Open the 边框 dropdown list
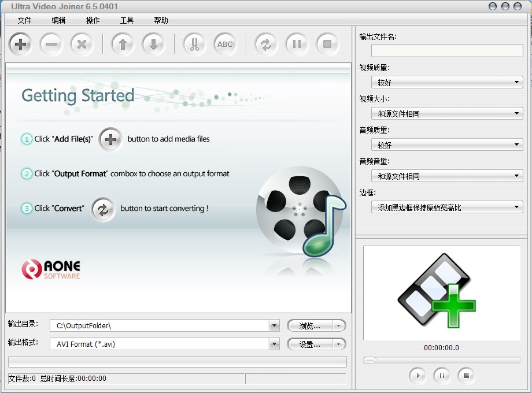532x393 pixels. (446, 207)
